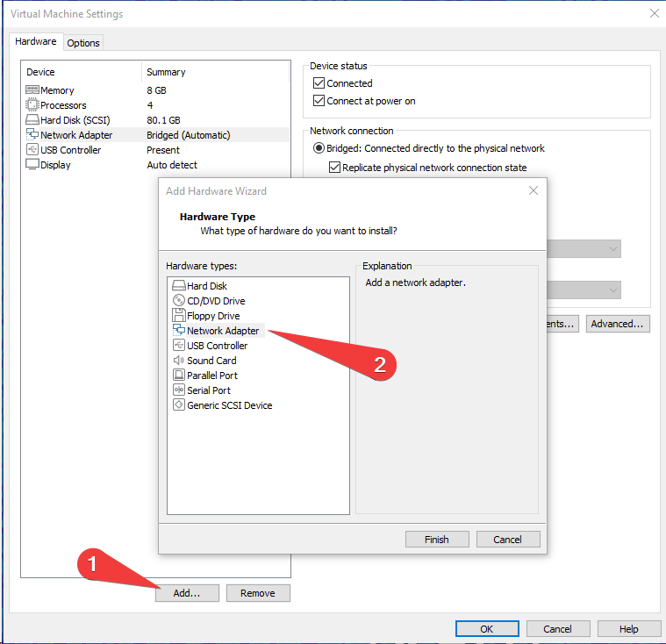The image size is (666, 644).
Task: Click OK in Virtual Machine Settings
Action: [487, 629]
